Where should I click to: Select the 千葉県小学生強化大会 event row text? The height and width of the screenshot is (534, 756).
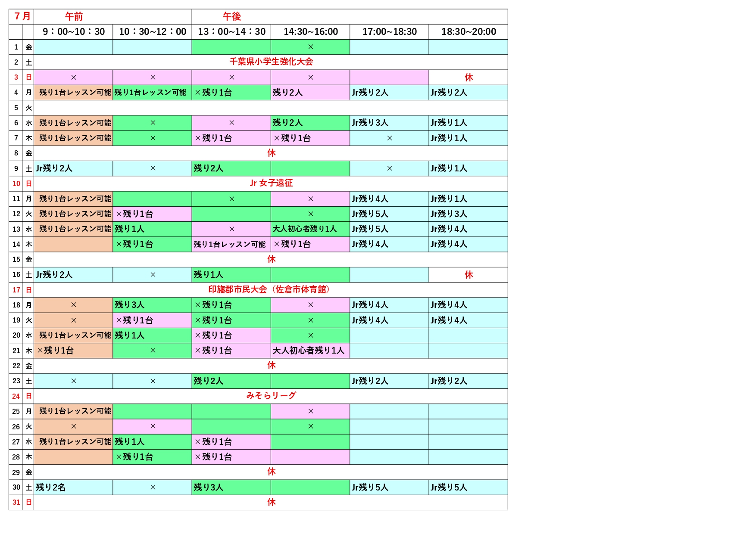(x=271, y=62)
